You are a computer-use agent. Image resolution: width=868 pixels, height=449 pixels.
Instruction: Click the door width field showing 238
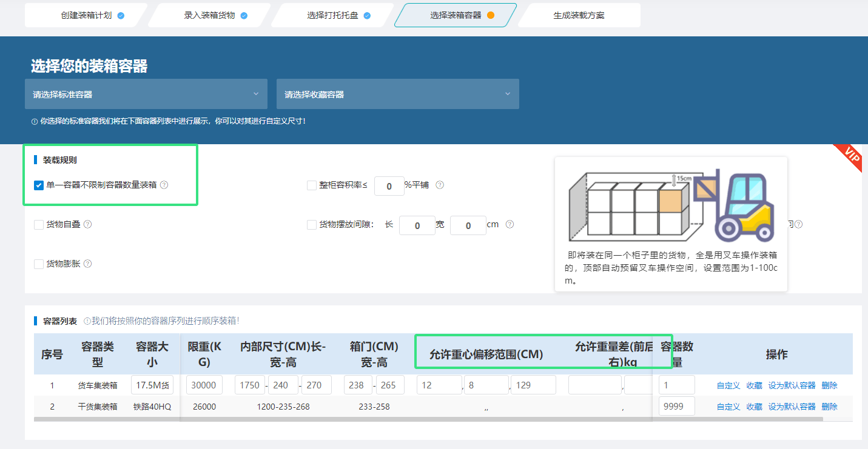coord(358,385)
